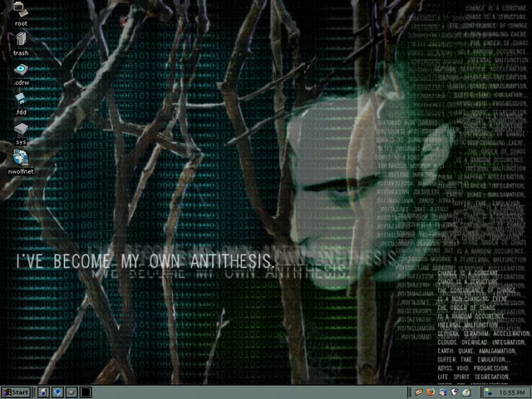
Task: Click the third quick launch icon after Start
Action: point(71,392)
